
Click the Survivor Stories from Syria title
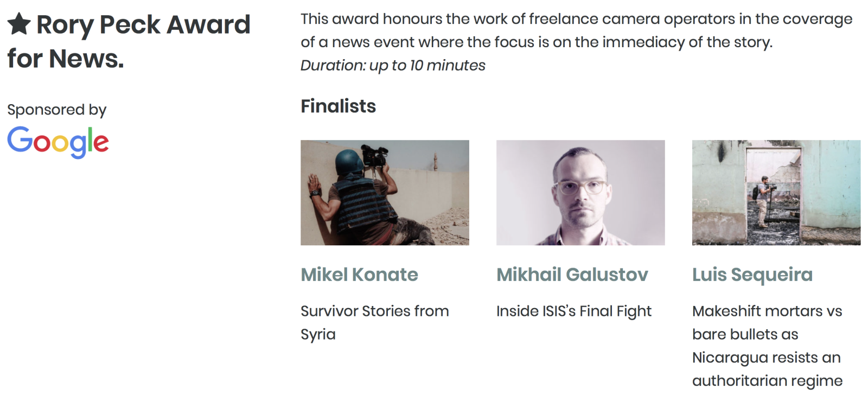pyautogui.click(x=375, y=322)
